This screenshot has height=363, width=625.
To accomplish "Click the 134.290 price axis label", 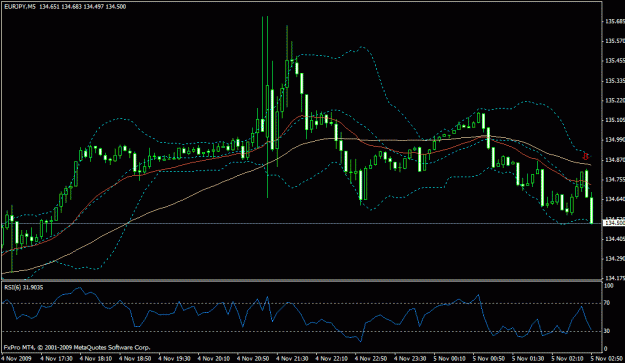I will coord(615,259).
